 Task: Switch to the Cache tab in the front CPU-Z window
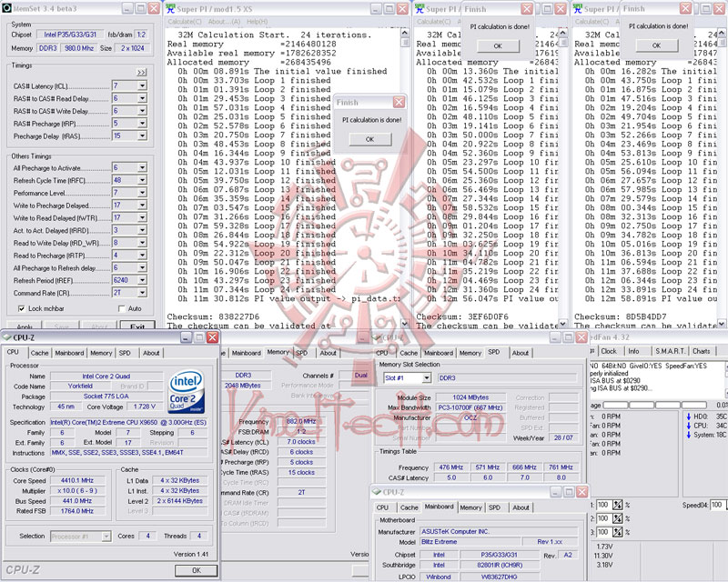39,353
